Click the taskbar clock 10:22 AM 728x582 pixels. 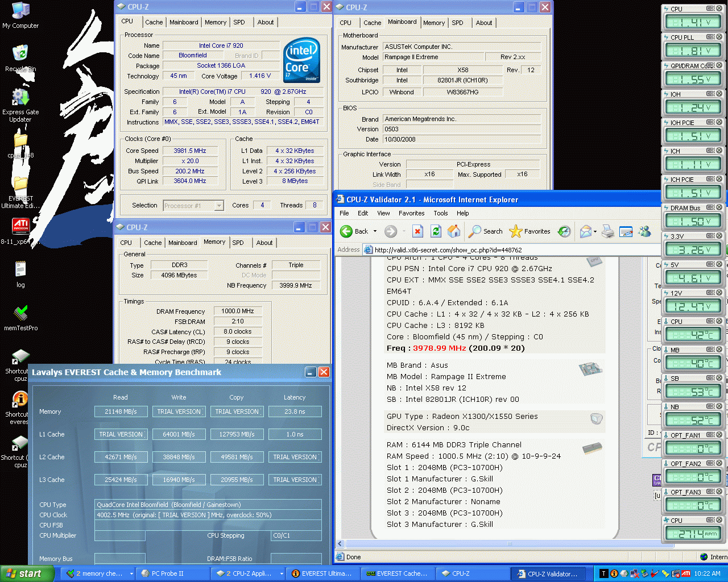(x=707, y=573)
